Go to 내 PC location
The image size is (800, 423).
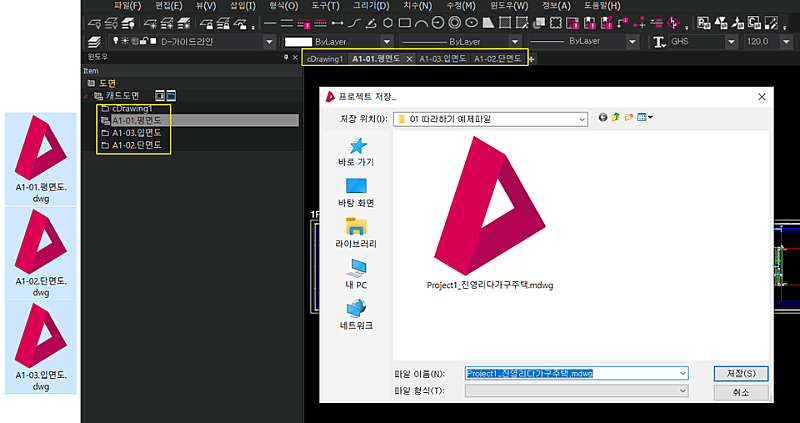pyautogui.click(x=356, y=275)
